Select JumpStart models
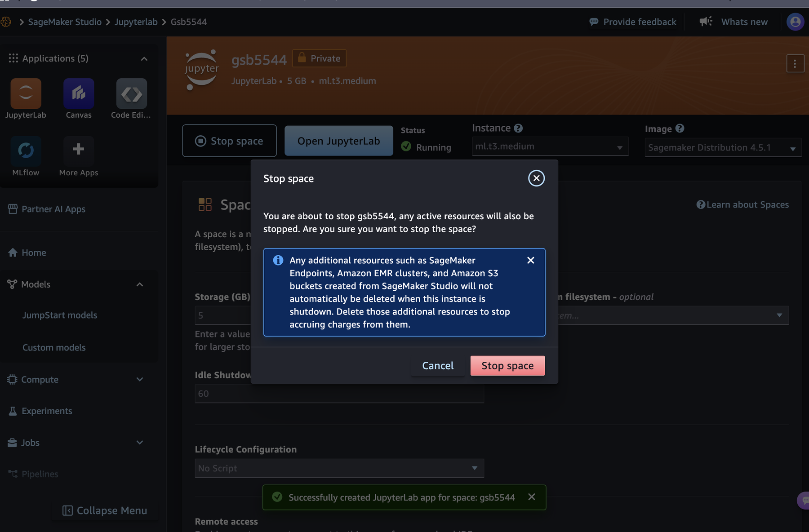Screen dimensions: 809x532 point(60,315)
